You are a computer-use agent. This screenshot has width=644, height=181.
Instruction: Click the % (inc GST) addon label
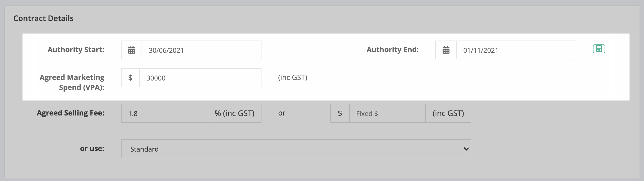point(235,113)
